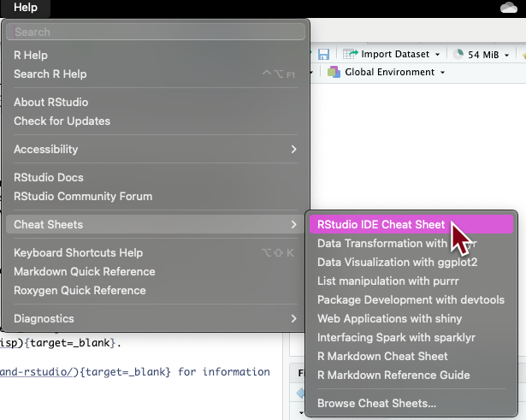Open the Global Environment dropdown
The height and width of the screenshot is (420, 526).
tap(442, 73)
